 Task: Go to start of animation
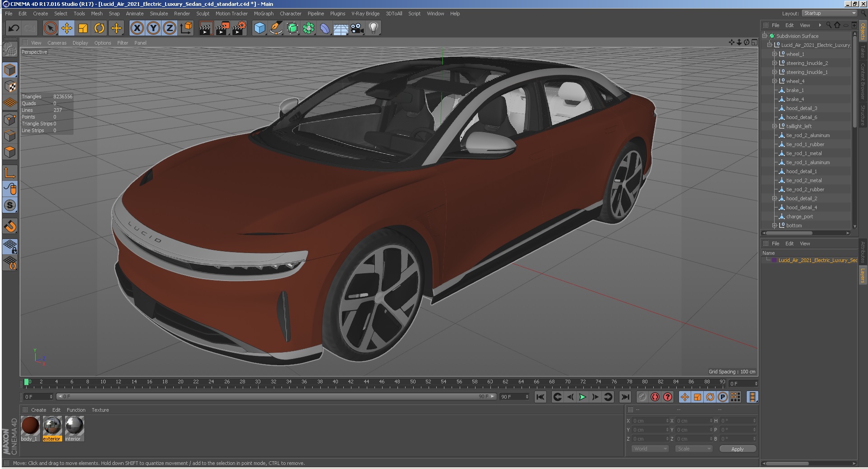pyautogui.click(x=540, y=397)
